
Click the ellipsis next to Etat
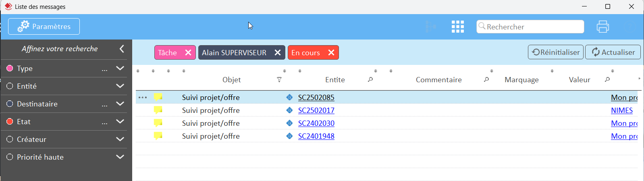tap(105, 123)
